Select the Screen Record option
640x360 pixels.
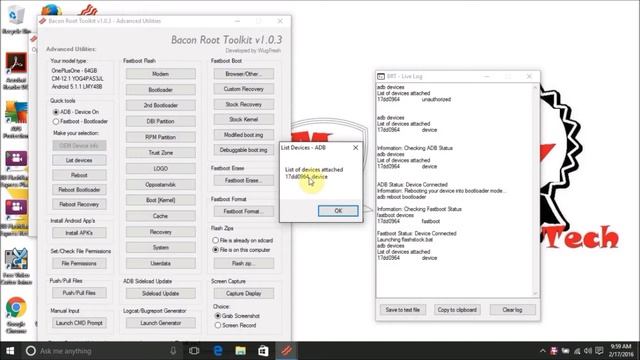(218, 325)
